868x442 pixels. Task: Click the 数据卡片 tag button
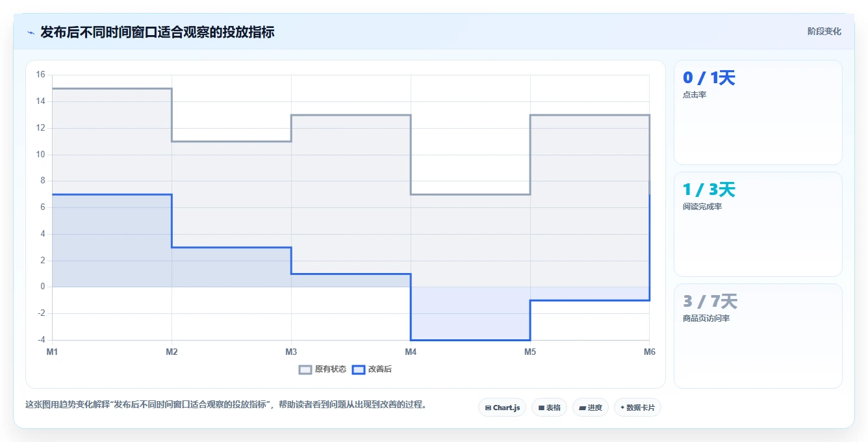click(637, 408)
